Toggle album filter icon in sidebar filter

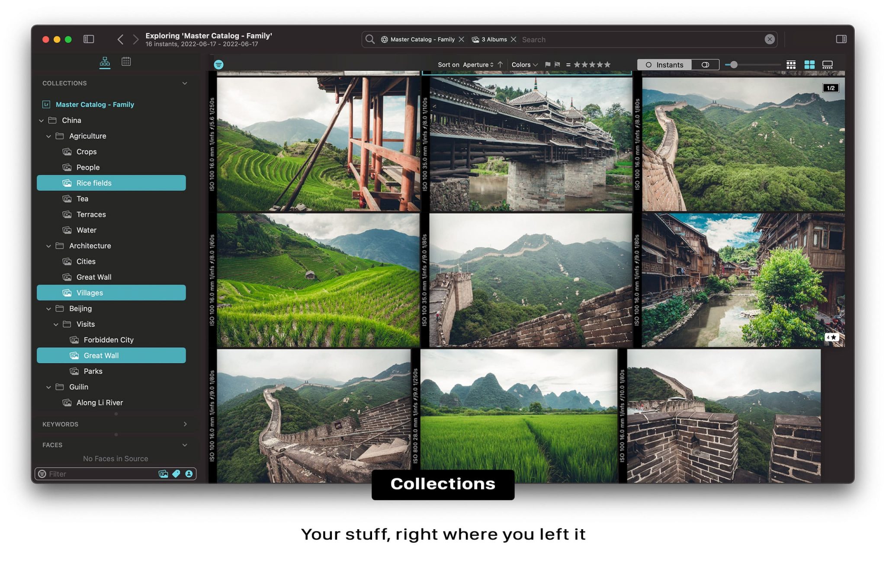point(163,474)
